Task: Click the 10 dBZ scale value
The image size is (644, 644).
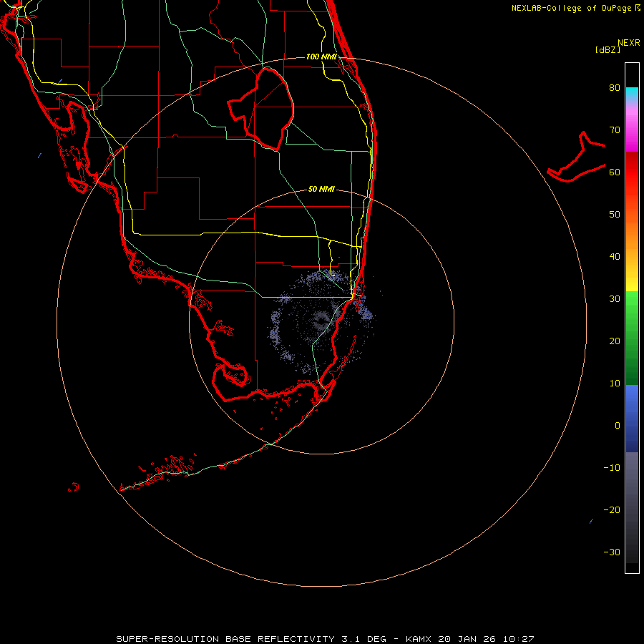Action: tap(615, 384)
